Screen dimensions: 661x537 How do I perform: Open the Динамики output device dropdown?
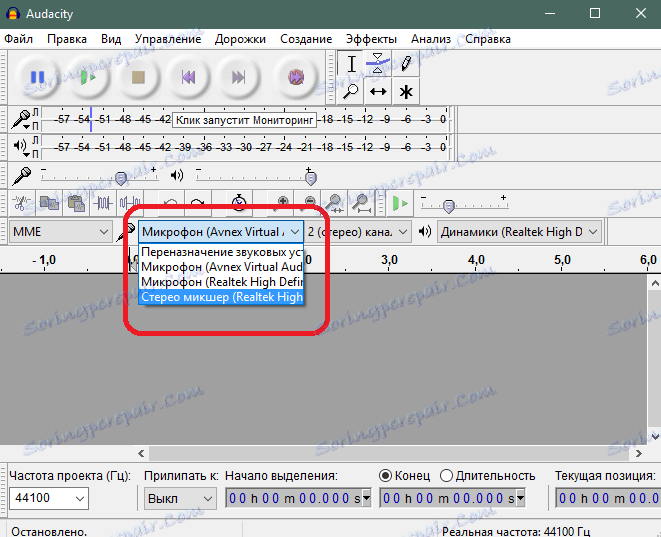coord(519,232)
